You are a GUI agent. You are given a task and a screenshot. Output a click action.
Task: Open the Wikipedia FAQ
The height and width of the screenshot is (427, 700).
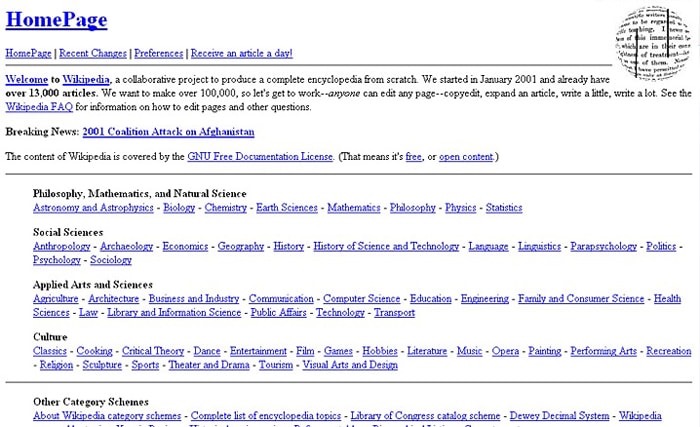[39, 107]
